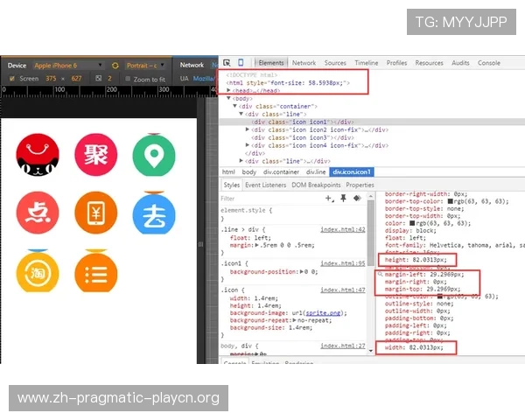Click the Filter styles input field

click(271, 199)
